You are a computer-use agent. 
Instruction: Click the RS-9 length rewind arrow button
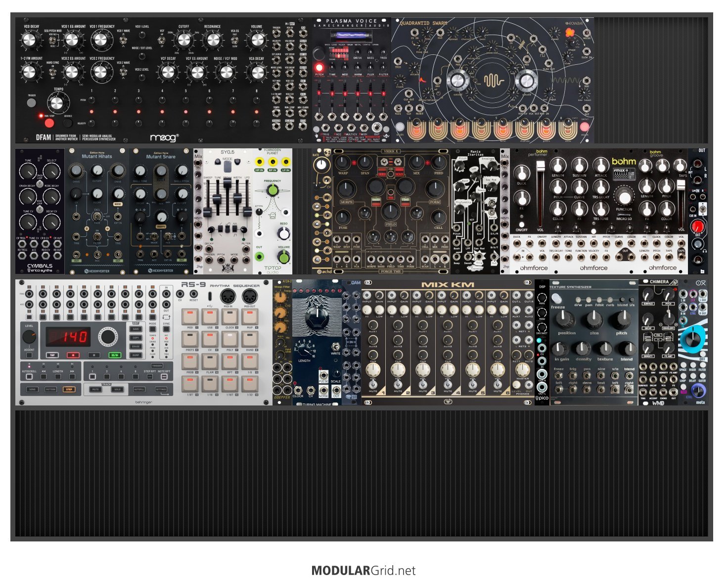(x=44, y=377)
